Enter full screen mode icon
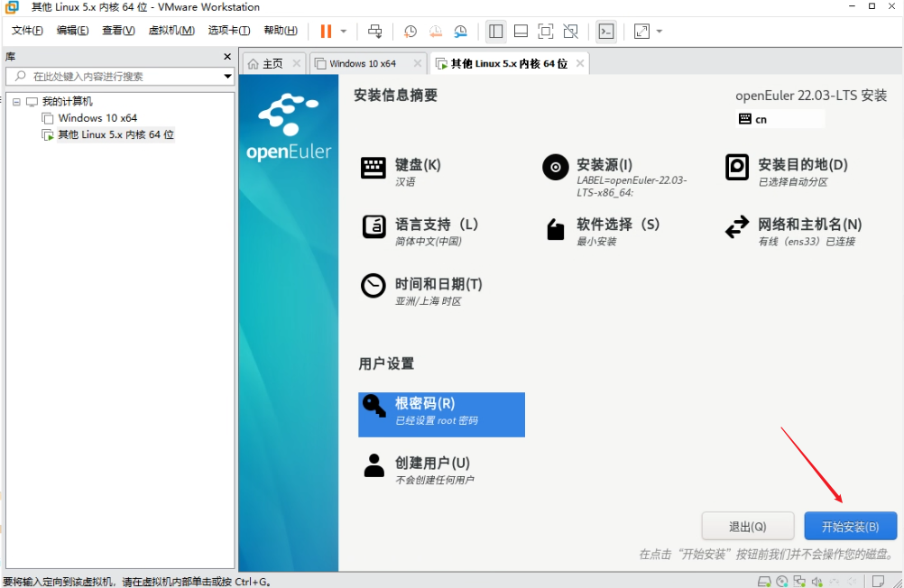The height and width of the screenshot is (588, 904). (x=546, y=32)
